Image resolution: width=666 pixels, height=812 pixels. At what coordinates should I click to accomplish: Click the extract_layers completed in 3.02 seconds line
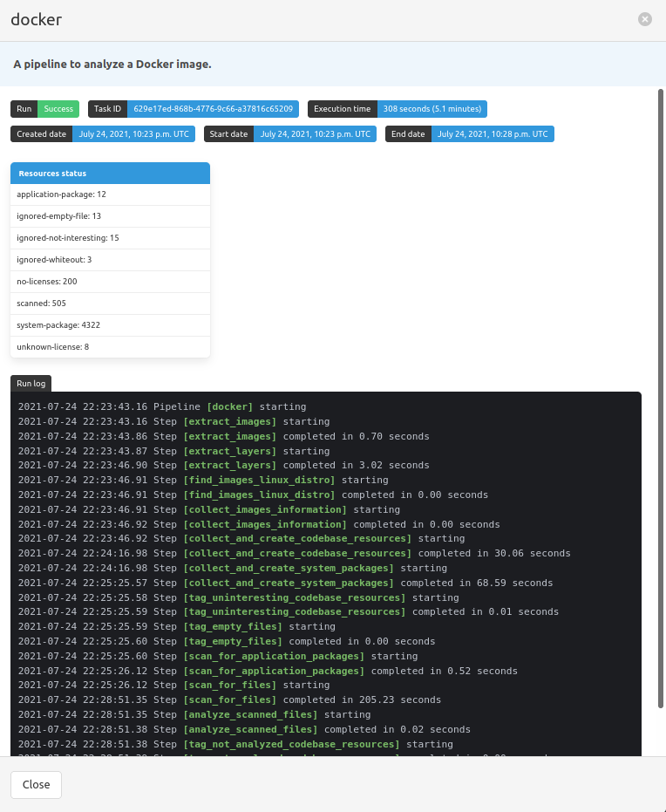click(x=223, y=465)
